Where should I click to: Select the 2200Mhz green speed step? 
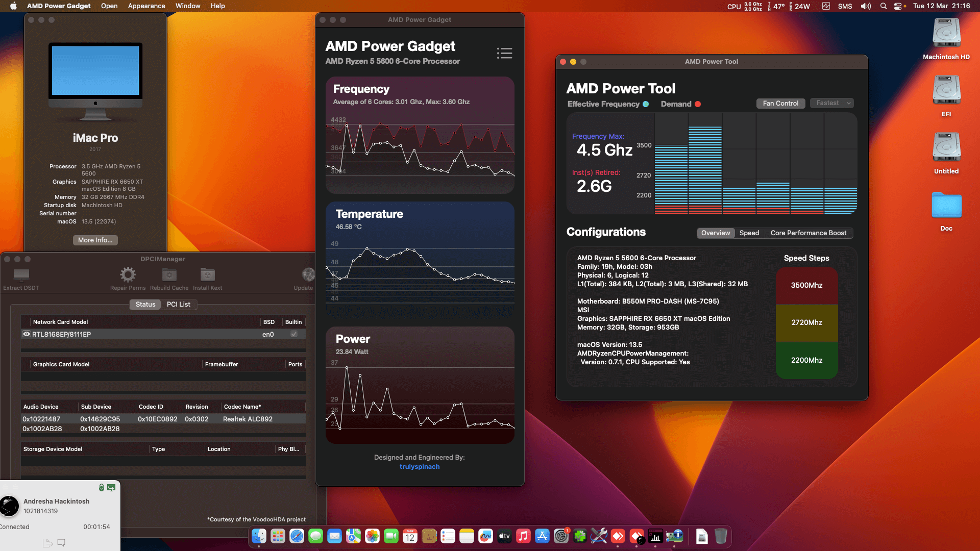click(x=807, y=360)
